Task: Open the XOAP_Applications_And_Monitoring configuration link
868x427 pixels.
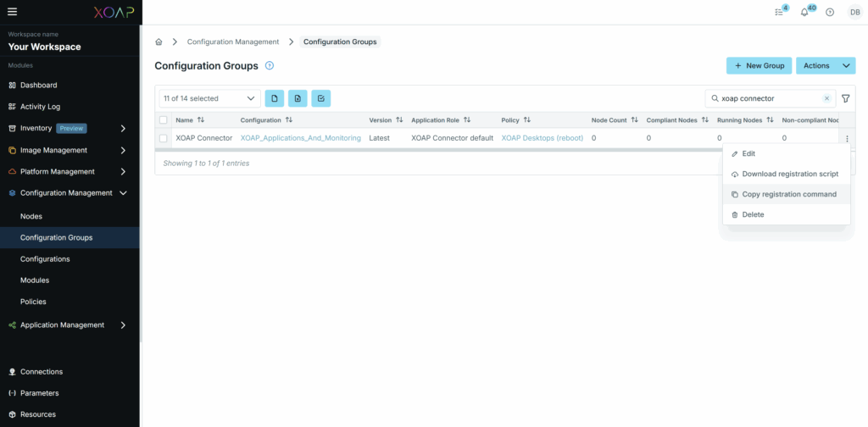Action: 301,138
